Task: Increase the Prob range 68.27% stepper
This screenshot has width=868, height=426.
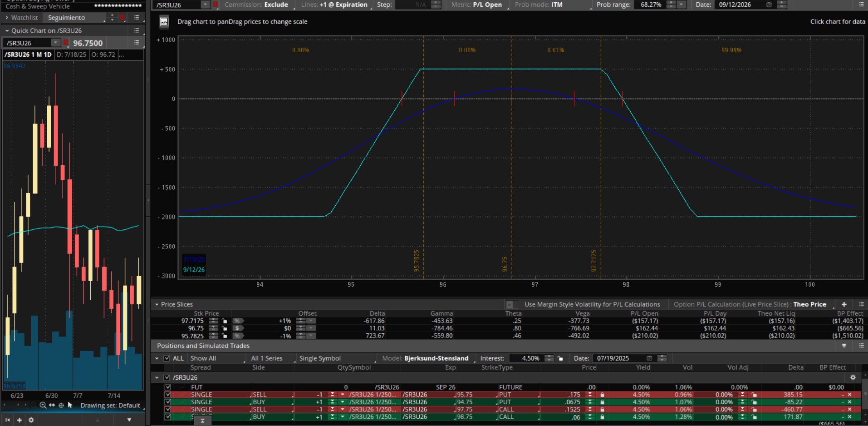Action: (671, 3)
